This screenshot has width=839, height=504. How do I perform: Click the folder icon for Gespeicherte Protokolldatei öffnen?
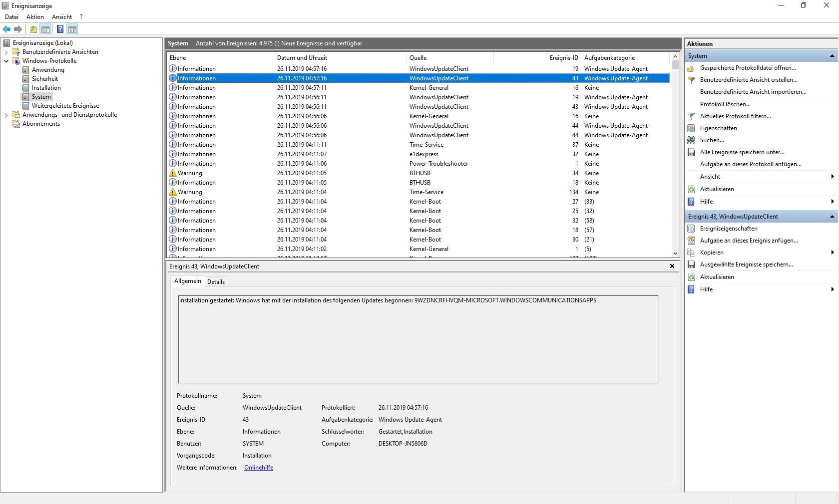691,68
